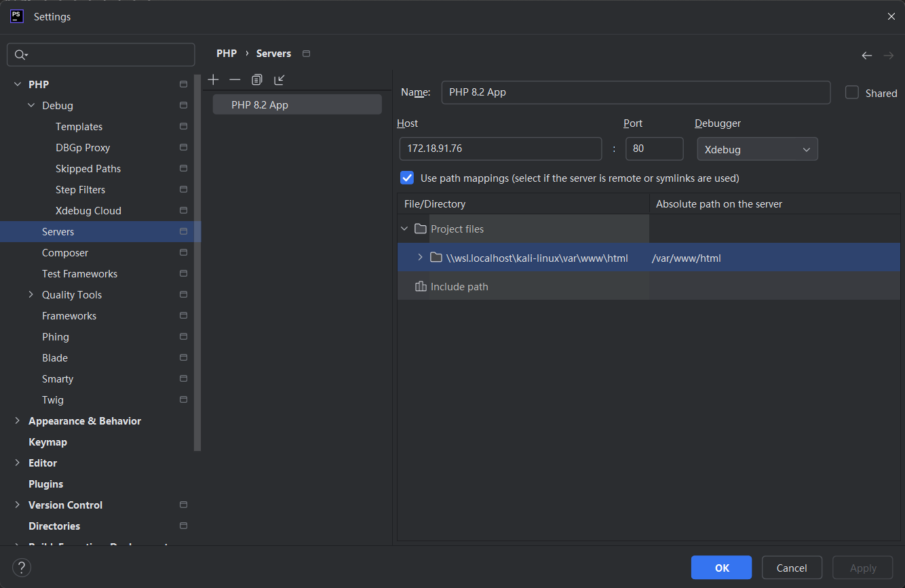Expand Appearance & Behavior section
905x588 pixels.
point(18,420)
